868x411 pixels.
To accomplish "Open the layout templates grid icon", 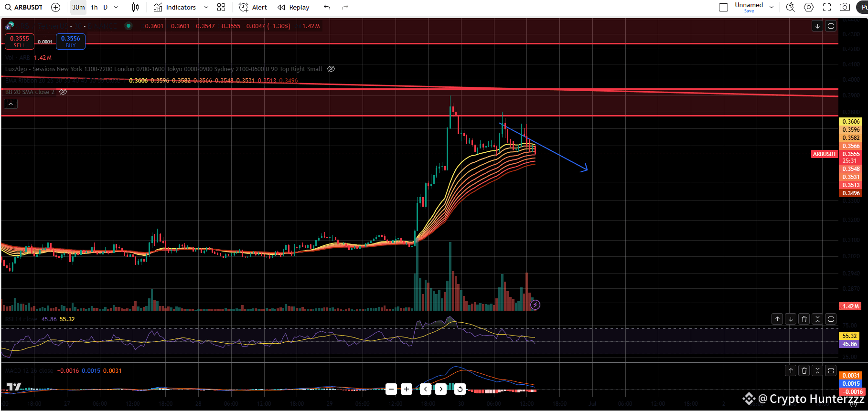I will pos(221,7).
